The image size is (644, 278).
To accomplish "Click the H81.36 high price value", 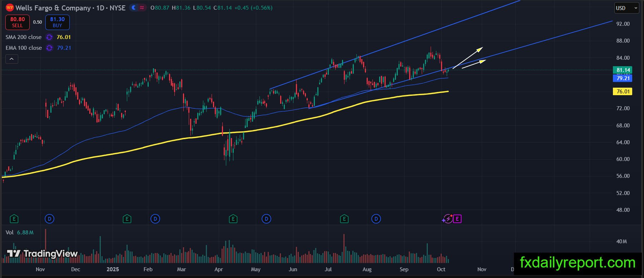I will pos(181,8).
